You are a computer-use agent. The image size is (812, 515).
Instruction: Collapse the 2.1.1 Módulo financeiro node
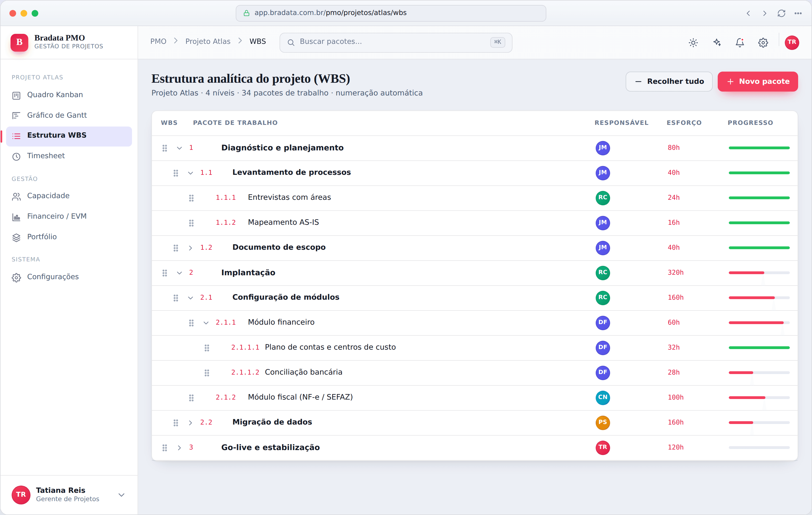point(206,323)
